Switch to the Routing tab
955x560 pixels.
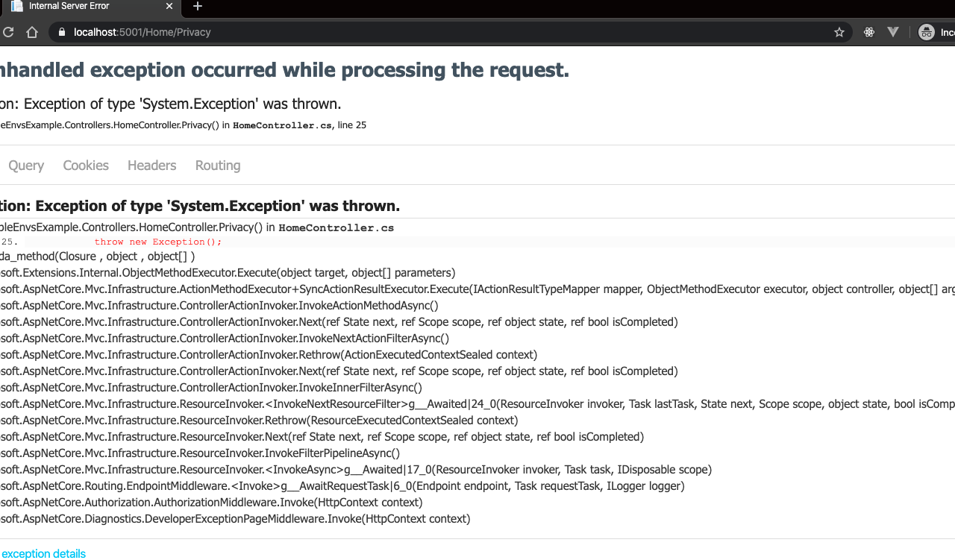[x=218, y=166]
